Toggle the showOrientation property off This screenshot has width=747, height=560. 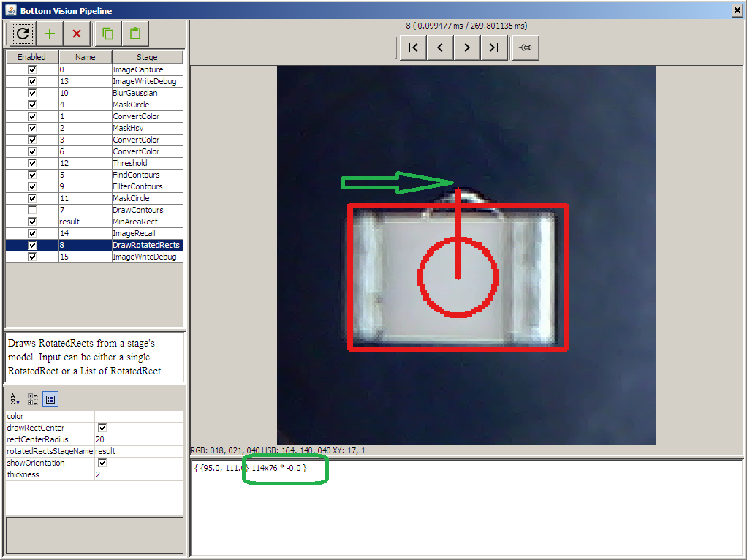(102, 462)
